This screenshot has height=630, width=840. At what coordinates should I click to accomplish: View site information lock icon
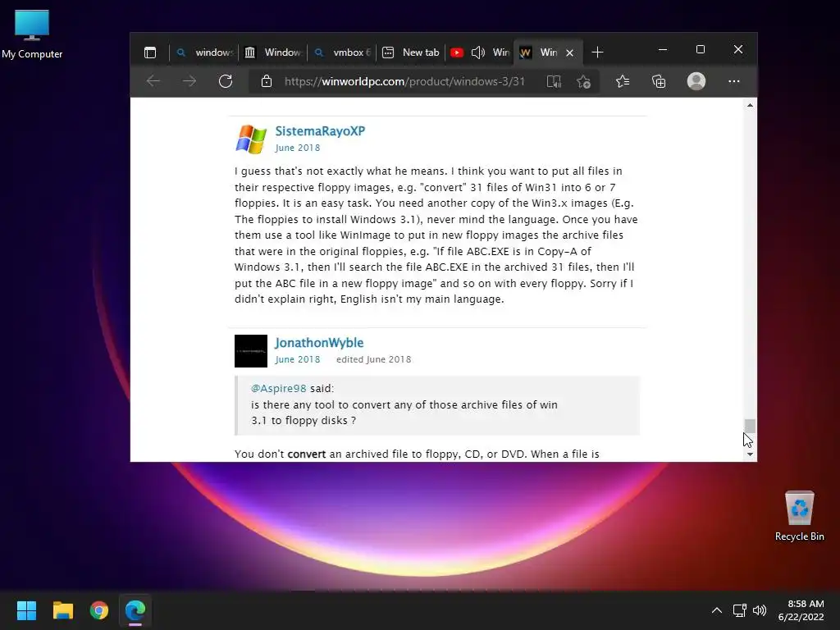267,81
